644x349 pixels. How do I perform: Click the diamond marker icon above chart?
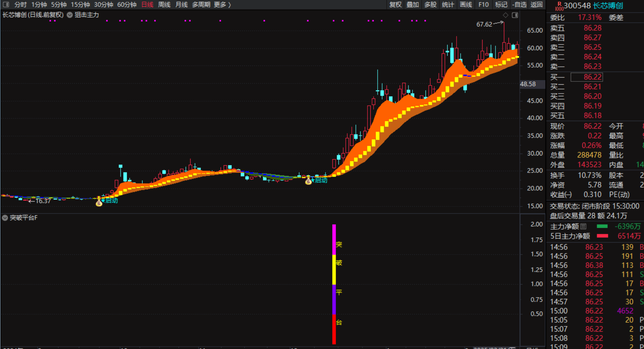[505, 15]
